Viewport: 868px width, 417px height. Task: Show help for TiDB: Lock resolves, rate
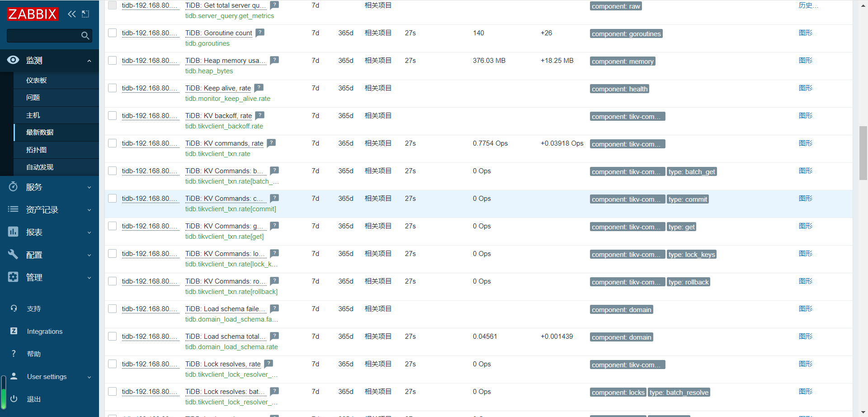[269, 364]
